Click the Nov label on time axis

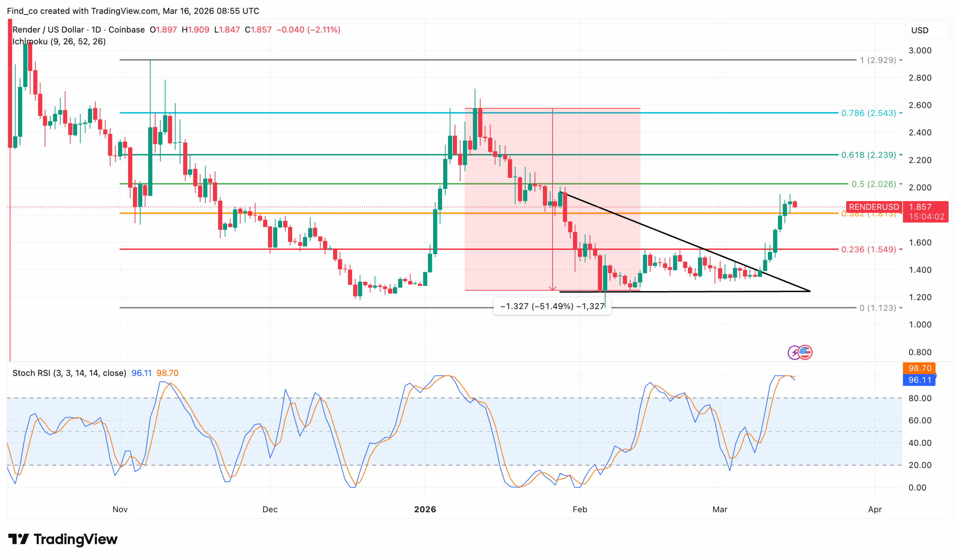click(x=120, y=509)
